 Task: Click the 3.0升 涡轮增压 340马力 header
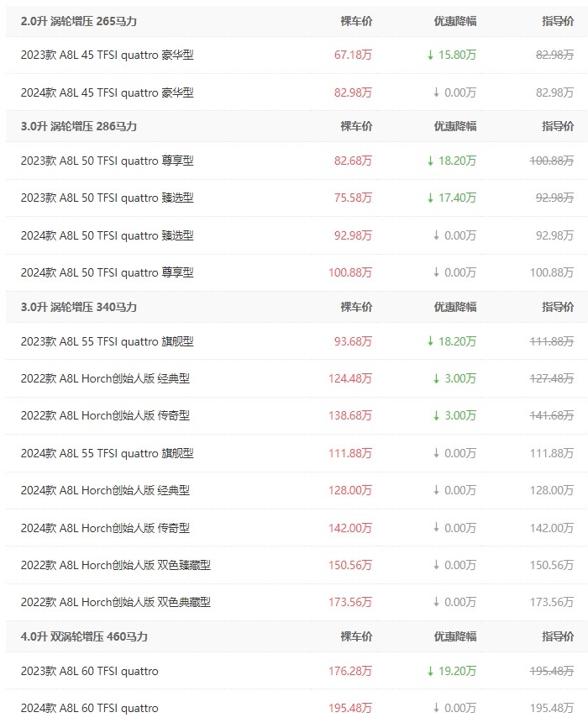(x=79, y=307)
